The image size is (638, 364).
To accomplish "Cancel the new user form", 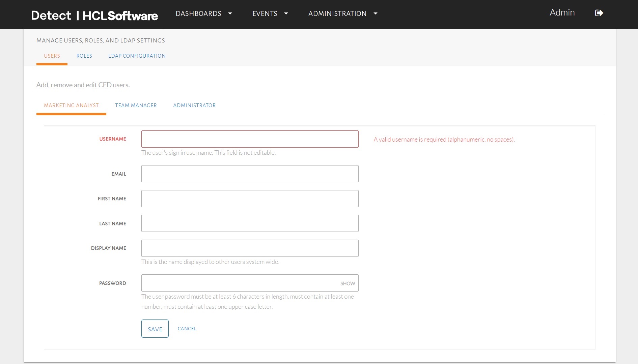I will tap(187, 329).
